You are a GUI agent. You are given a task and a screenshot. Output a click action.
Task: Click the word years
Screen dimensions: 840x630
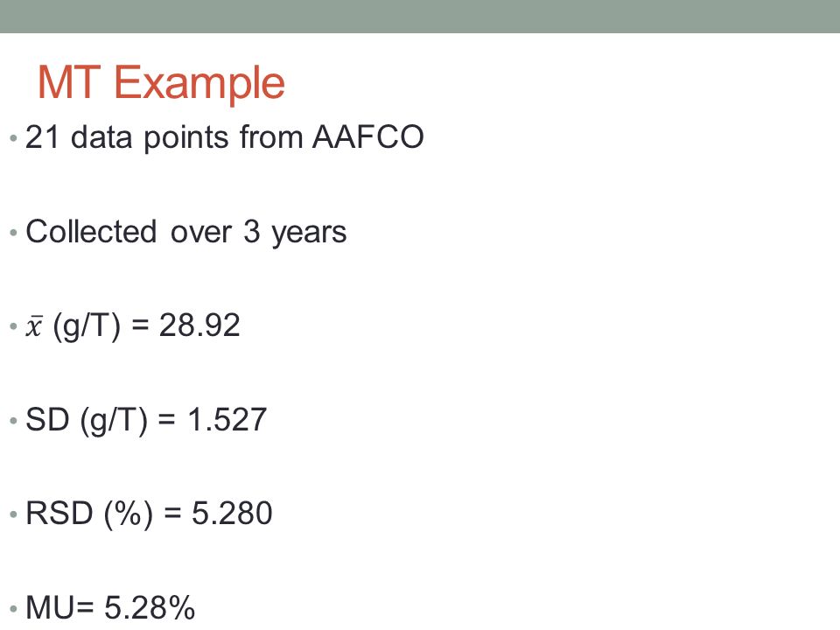tap(309, 234)
